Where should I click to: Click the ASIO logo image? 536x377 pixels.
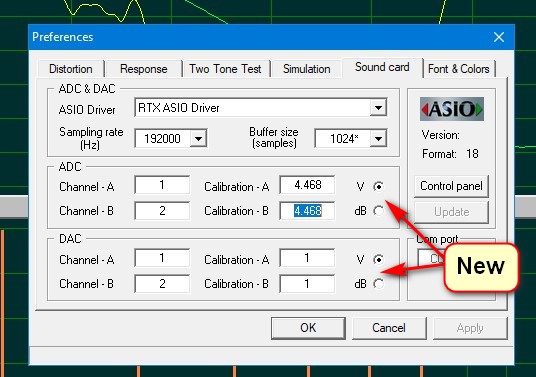[452, 109]
